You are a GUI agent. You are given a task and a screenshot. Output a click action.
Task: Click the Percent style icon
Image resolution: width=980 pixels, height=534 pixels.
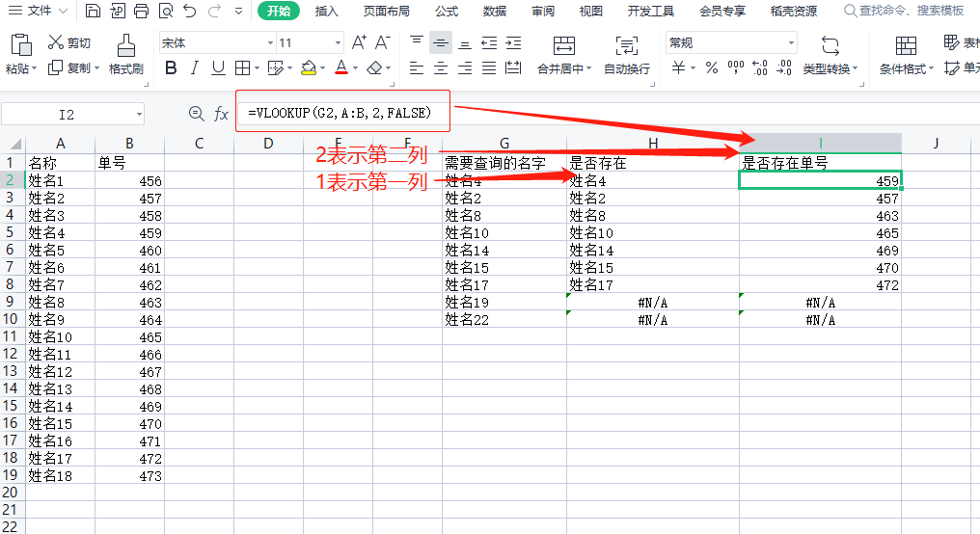tap(712, 68)
